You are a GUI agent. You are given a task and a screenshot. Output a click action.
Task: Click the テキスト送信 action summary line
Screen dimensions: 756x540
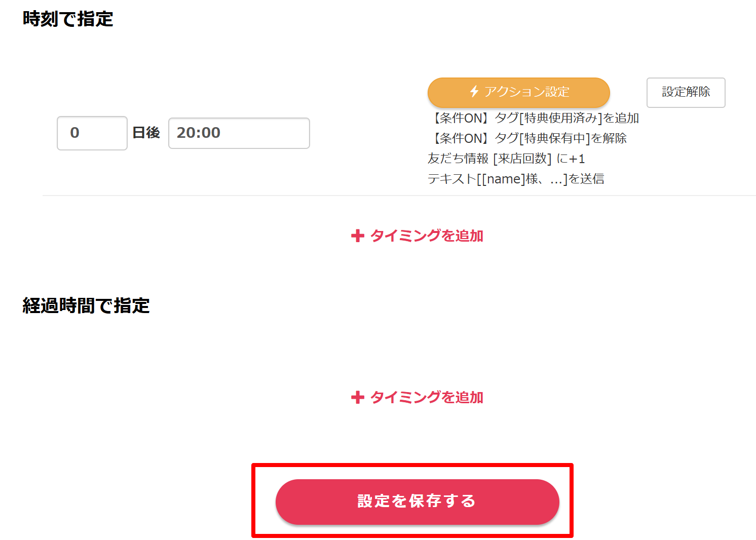point(516,178)
